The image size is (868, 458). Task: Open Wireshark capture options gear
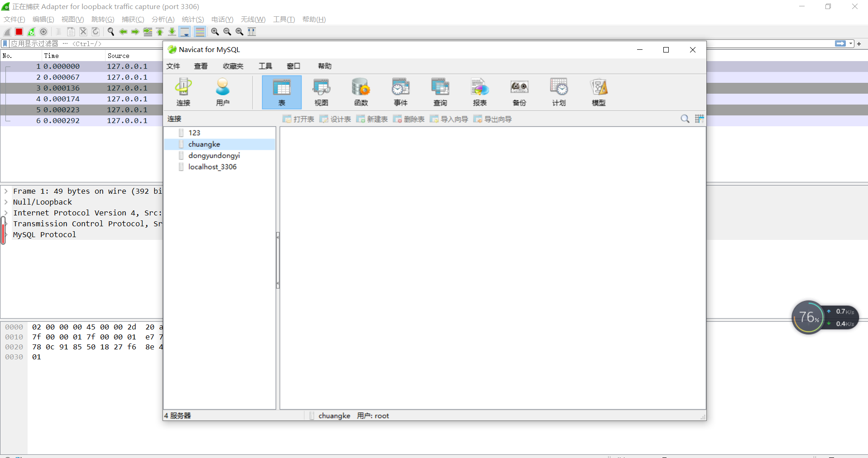pyautogui.click(x=43, y=32)
